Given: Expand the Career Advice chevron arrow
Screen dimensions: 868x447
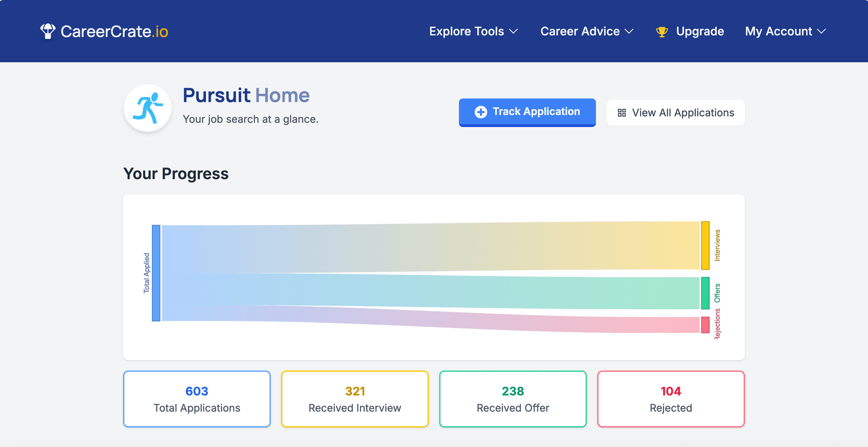Looking at the screenshot, I should (629, 32).
